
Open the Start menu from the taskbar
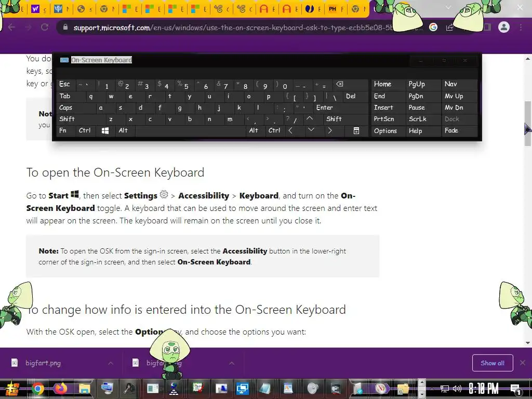point(12,388)
